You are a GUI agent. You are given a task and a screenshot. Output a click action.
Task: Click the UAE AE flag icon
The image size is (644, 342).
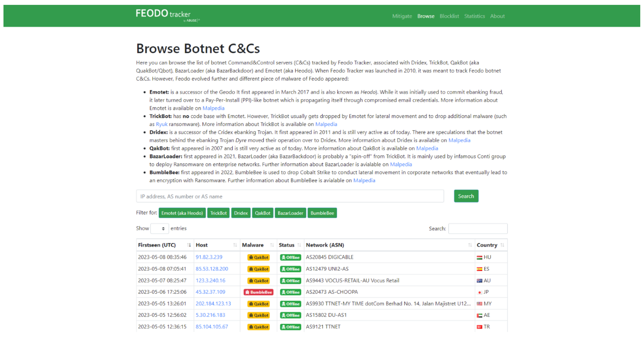click(479, 316)
